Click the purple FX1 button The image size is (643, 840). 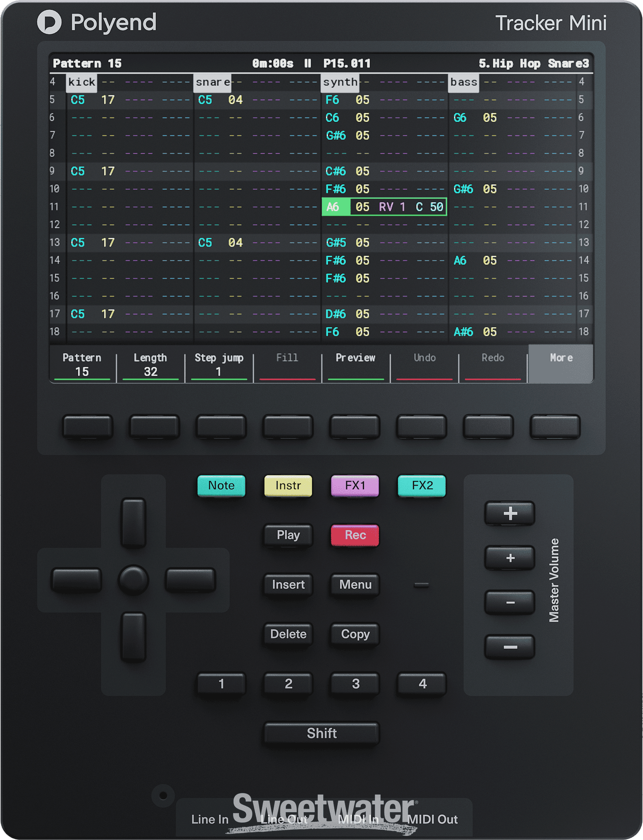(x=355, y=485)
